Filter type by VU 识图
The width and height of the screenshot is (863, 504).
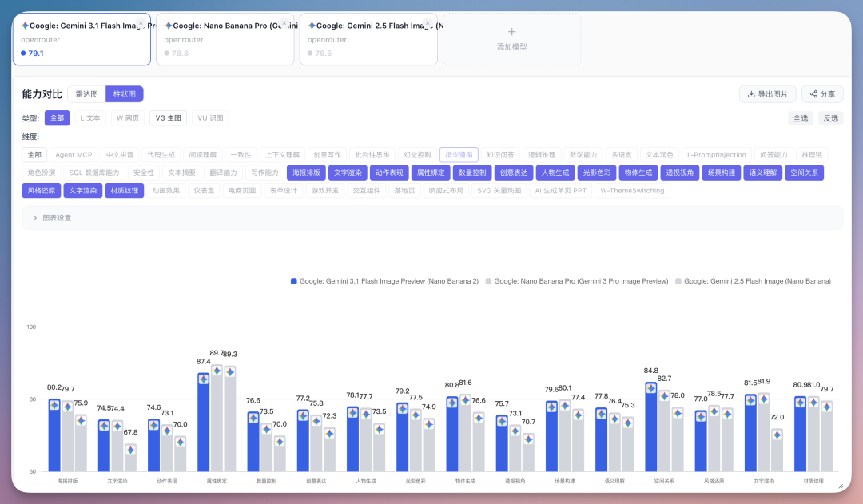coord(210,117)
